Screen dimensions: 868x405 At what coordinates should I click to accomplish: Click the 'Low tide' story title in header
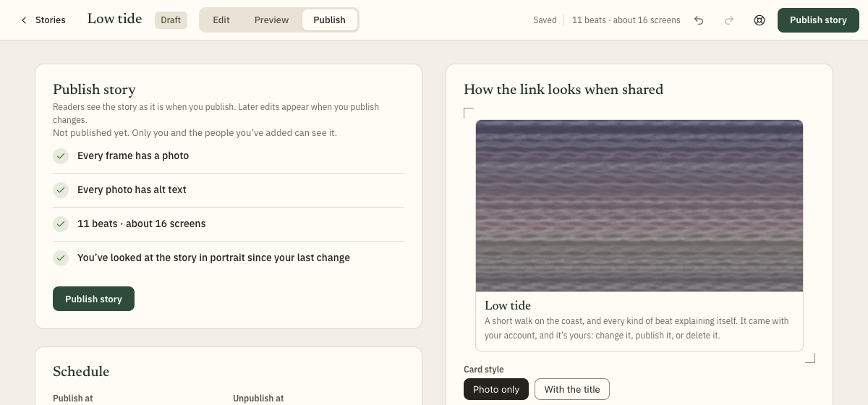click(x=114, y=20)
